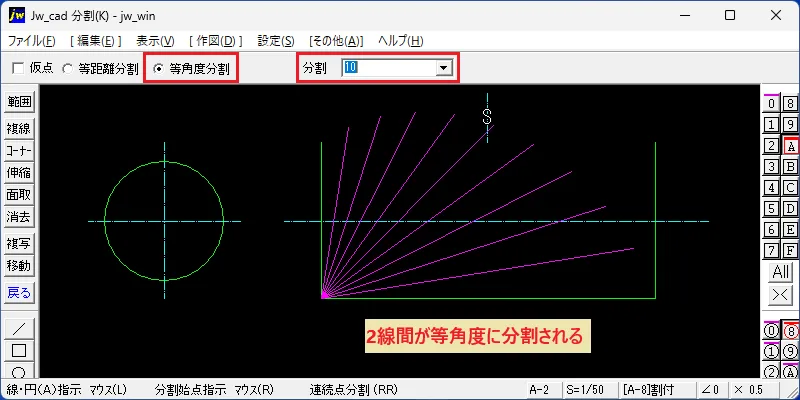Open the [その他(A)] menu
Screen dimensions: 800x400
tap(336, 41)
